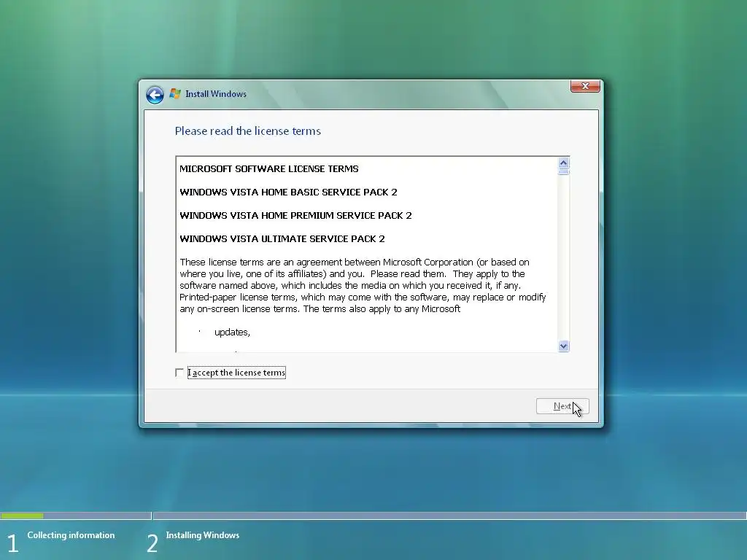Close the Install Windows dialog
Viewport: 747px width, 560px height.
click(x=585, y=86)
